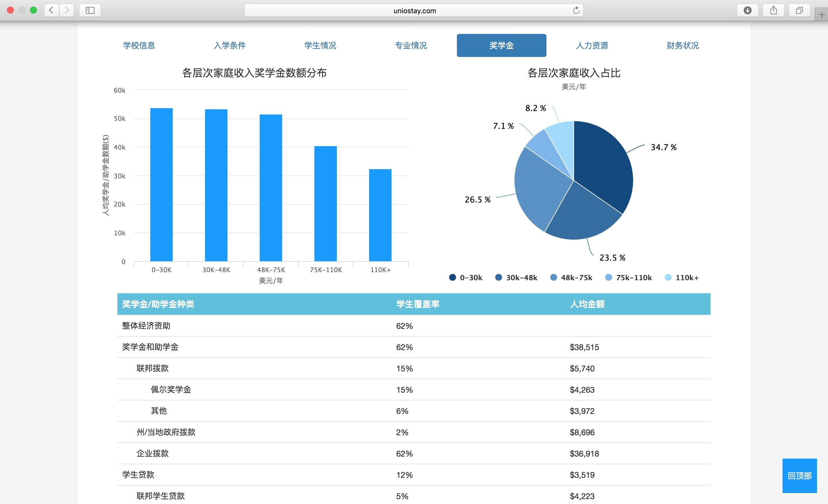Toggle the 30k-48k pie legend item
This screenshot has height=504, width=828.
[516, 277]
